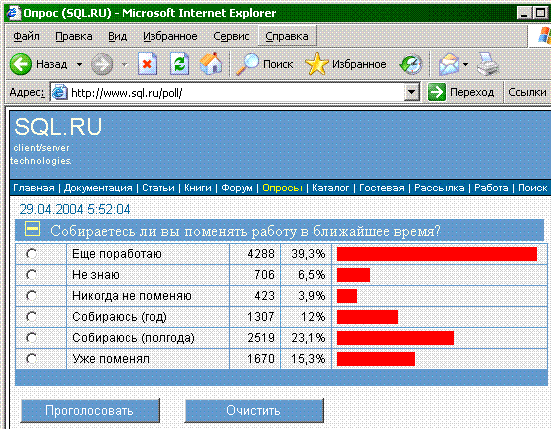
Task: Click the vote count 4288
Action: tap(261, 254)
